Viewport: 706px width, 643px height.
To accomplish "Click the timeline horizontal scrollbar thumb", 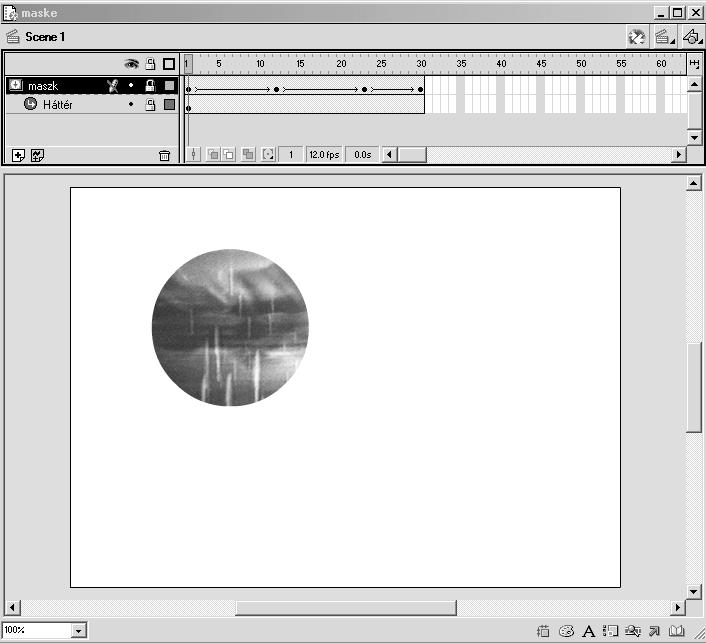I will click(x=412, y=155).
